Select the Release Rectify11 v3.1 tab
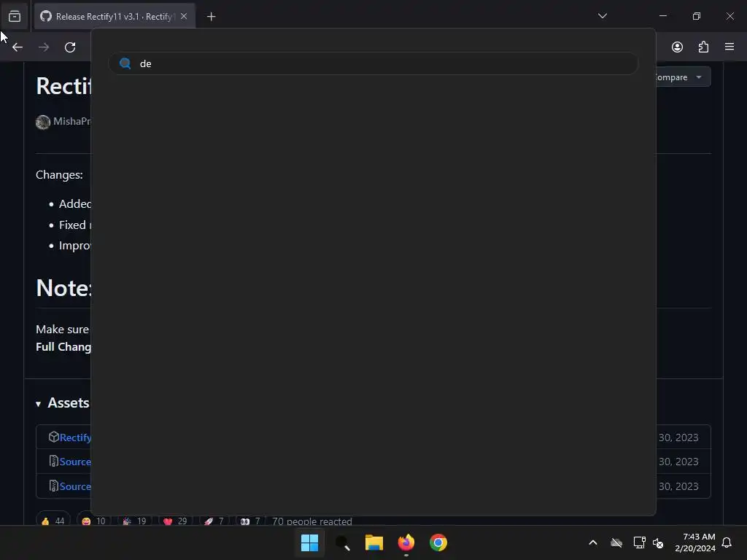Screen dimensions: 747x560 pyautogui.click(x=115, y=17)
